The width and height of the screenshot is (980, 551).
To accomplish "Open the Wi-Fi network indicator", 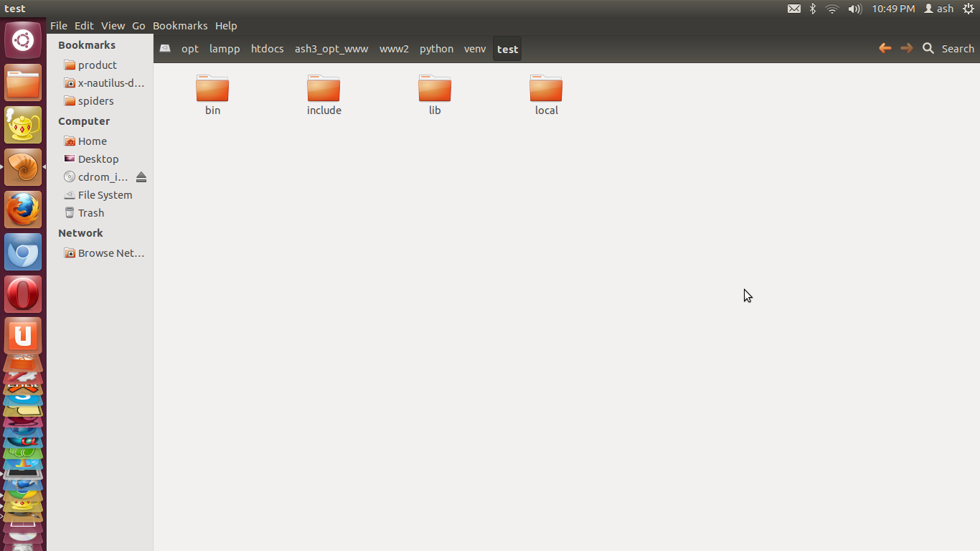I will (x=832, y=9).
